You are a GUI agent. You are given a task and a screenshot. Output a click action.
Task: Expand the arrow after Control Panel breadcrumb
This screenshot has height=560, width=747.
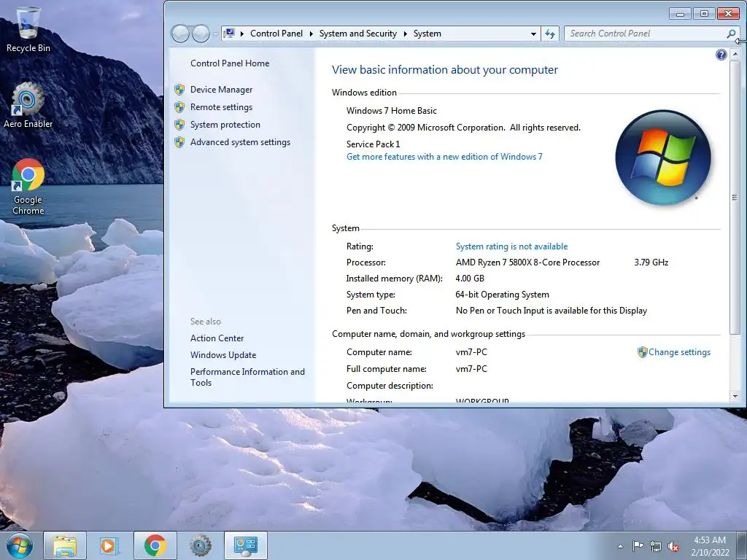311,34
